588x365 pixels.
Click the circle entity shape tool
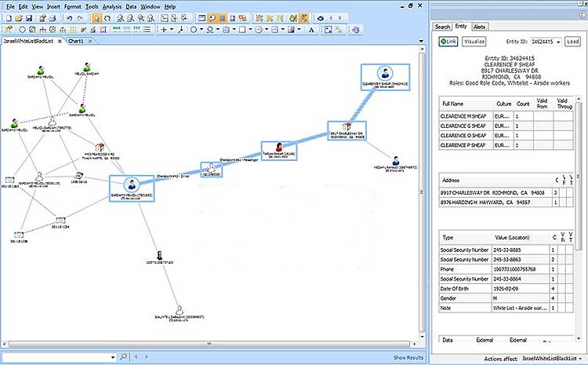pyautogui.click(x=194, y=29)
